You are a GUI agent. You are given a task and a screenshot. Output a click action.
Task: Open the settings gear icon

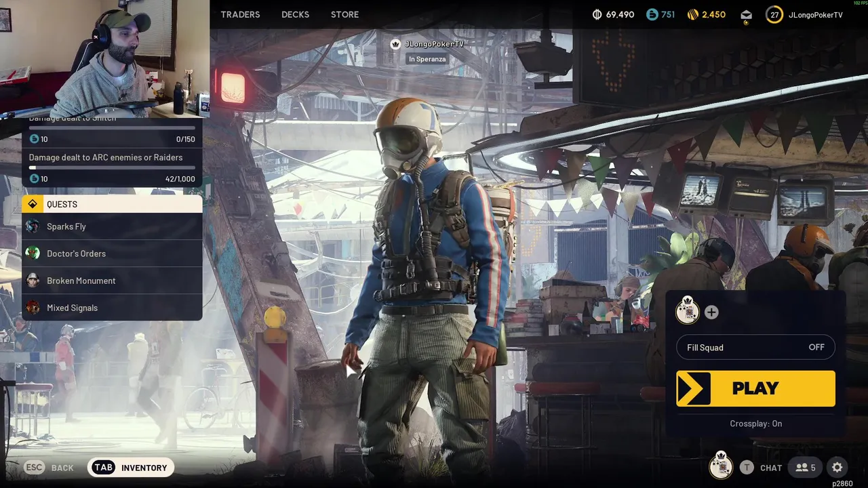(837, 468)
